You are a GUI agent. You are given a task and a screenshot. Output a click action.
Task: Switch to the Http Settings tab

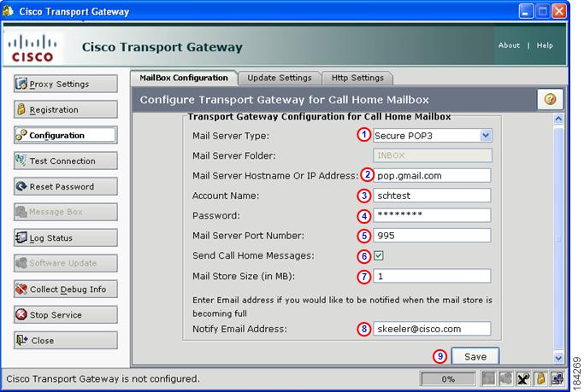357,78
